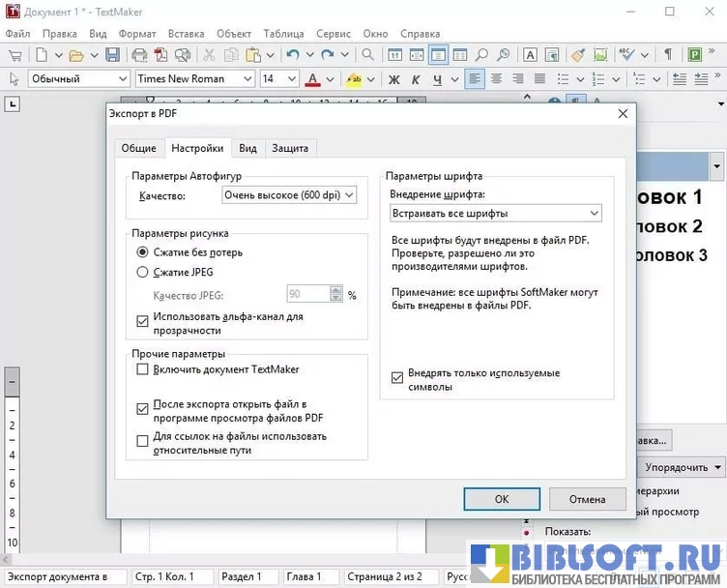Screen dimensions: 727x588
Task: Click the align center icon
Action: point(497,79)
